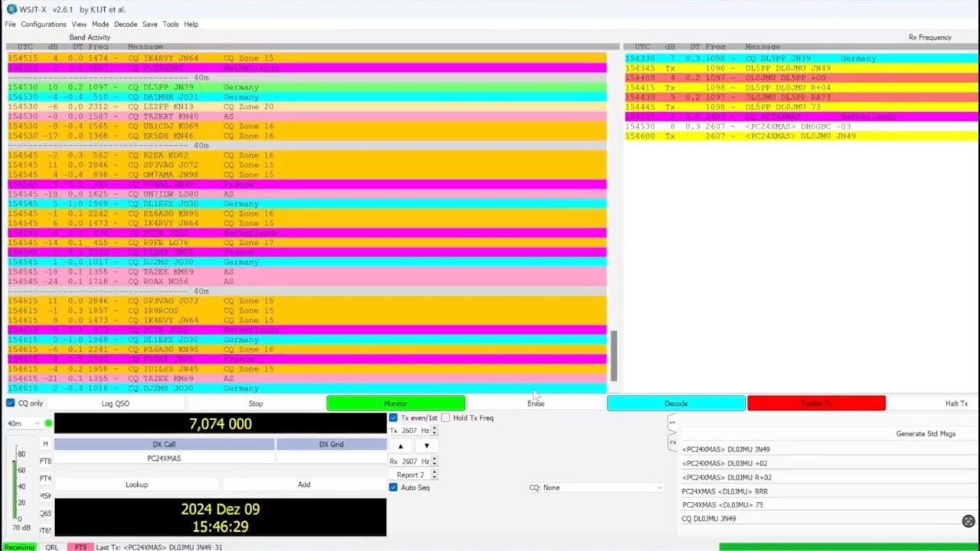Image resolution: width=980 pixels, height=551 pixels.
Task: Open the View menu
Action: (x=79, y=24)
